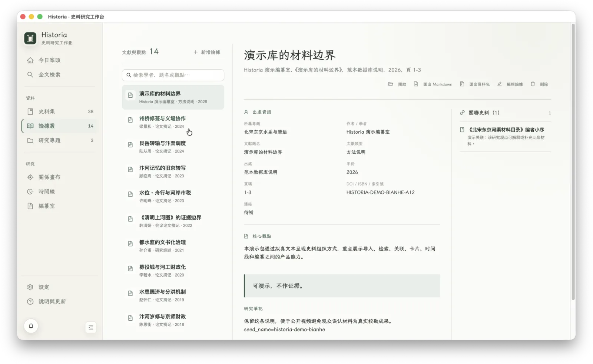
Task: Click the document icon beside 州桥修葺与义堤协作
Action: (130, 120)
